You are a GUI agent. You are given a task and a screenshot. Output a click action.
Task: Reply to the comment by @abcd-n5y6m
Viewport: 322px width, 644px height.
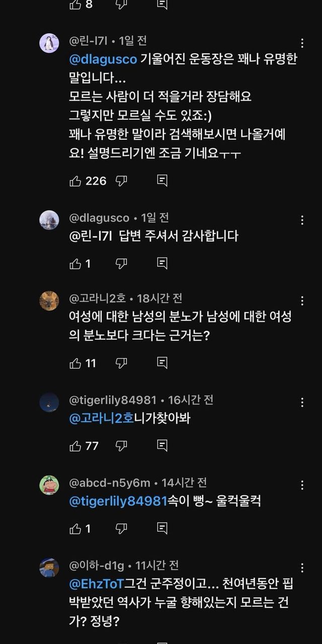(162, 529)
